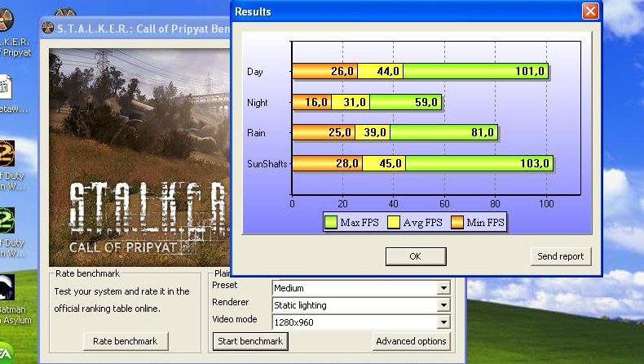This screenshot has width=644, height=364.
Task: Click Start benchmark button
Action: click(x=250, y=341)
